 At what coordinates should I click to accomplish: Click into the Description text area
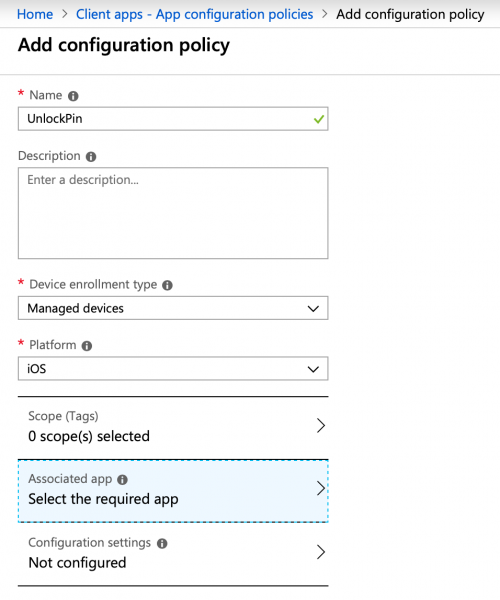coord(173,213)
